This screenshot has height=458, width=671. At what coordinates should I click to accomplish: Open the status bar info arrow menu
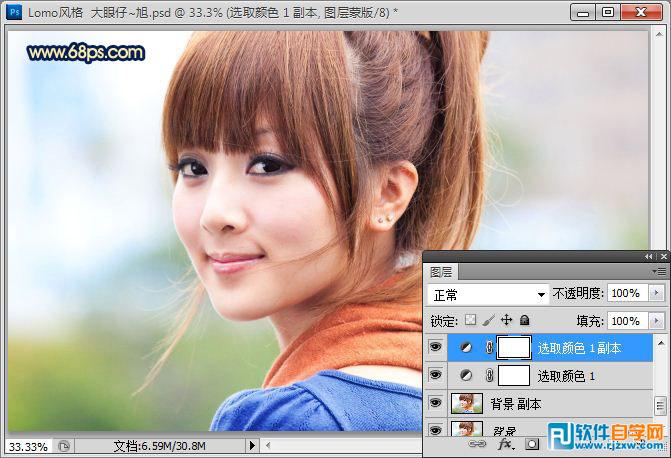(252, 446)
